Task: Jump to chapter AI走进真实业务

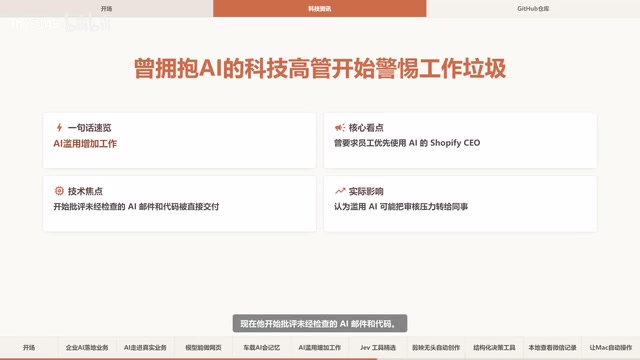Action: pyautogui.click(x=145, y=347)
